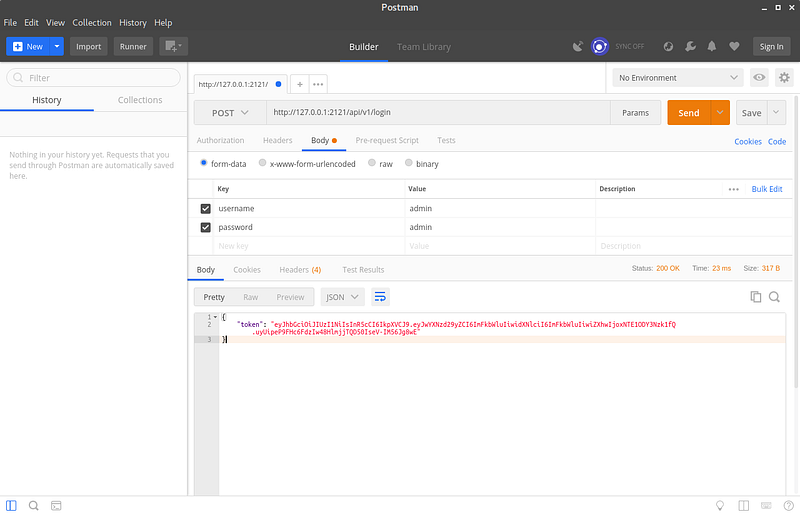The image size is (800, 515).
Task: Add a new request tab
Action: [x=300, y=84]
